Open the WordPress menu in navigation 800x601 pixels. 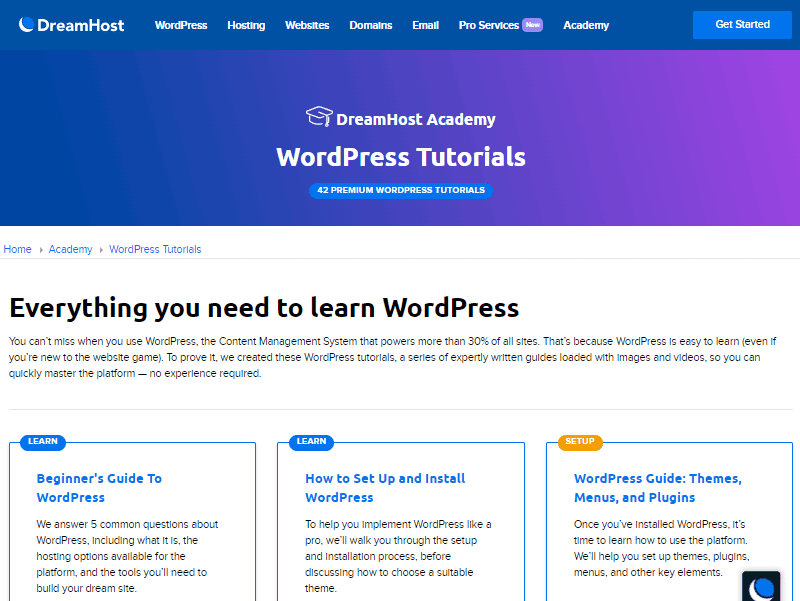(181, 25)
